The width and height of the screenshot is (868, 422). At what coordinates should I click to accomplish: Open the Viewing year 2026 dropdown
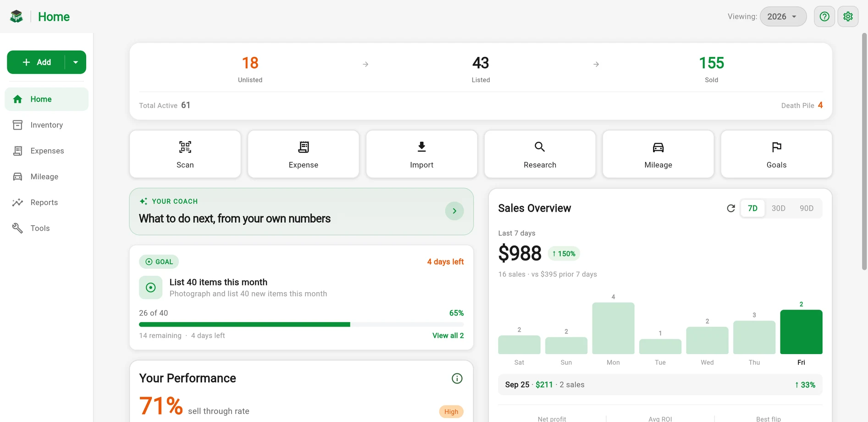point(783,17)
